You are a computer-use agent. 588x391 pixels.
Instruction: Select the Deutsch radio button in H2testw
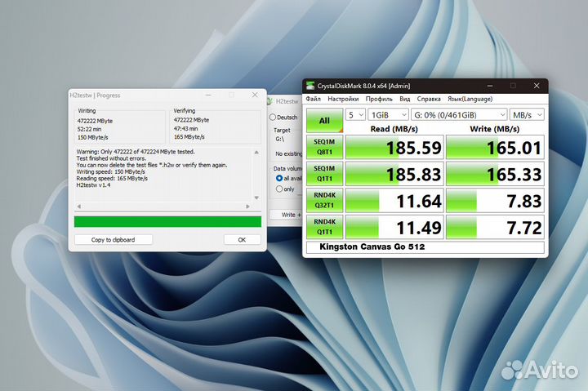point(273,118)
